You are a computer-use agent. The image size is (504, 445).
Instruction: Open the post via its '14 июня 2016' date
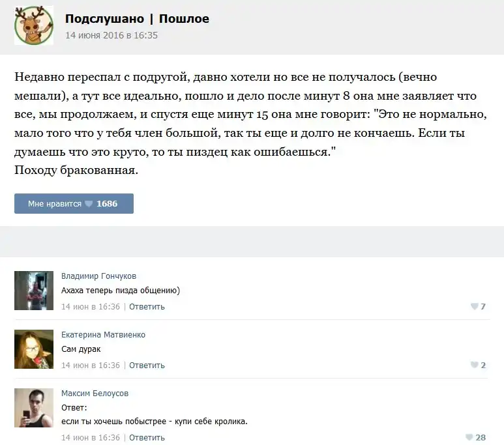tap(111, 35)
